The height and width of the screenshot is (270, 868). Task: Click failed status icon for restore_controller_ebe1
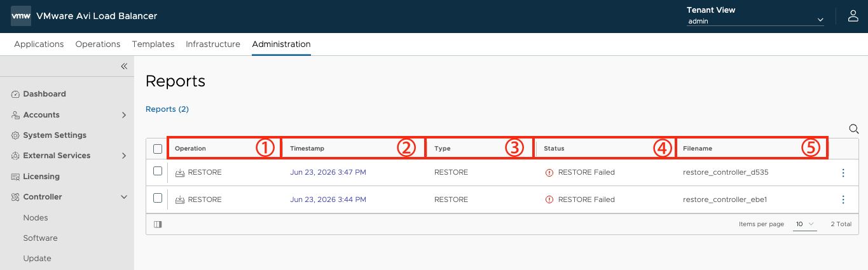(x=549, y=199)
